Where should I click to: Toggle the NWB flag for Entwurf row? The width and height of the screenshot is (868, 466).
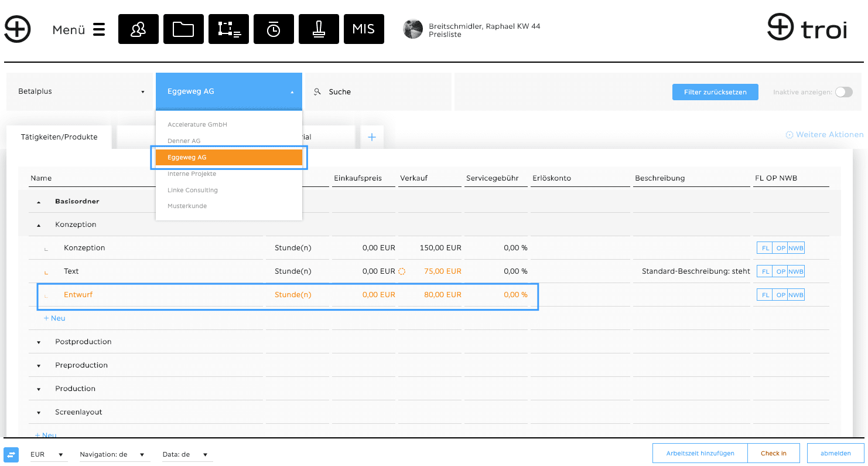[796, 295]
